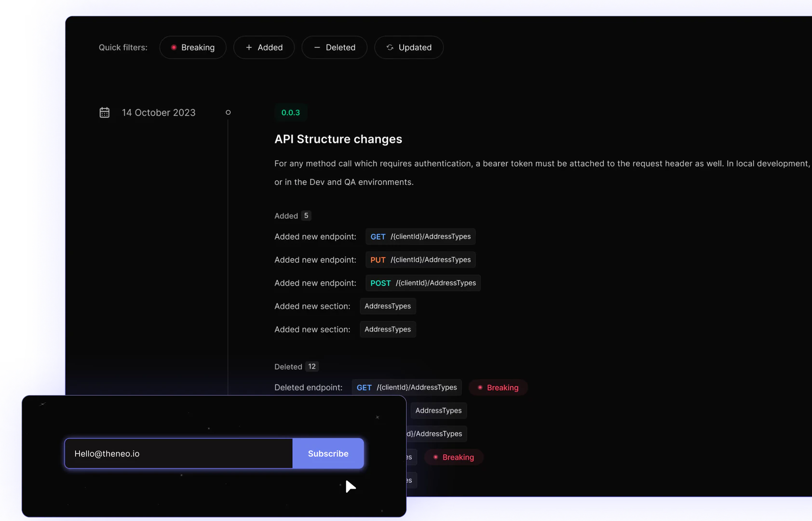This screenshot has height=521, width=812.
Task: Click the red dot in the upper Breaking badge
Action: pos(480,387)
